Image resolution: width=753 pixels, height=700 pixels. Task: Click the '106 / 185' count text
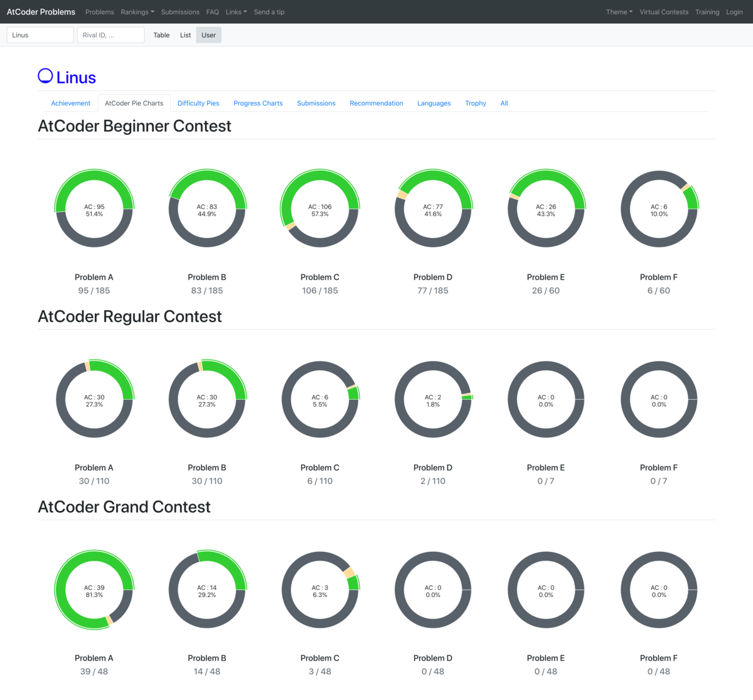(x=320, y=291)
